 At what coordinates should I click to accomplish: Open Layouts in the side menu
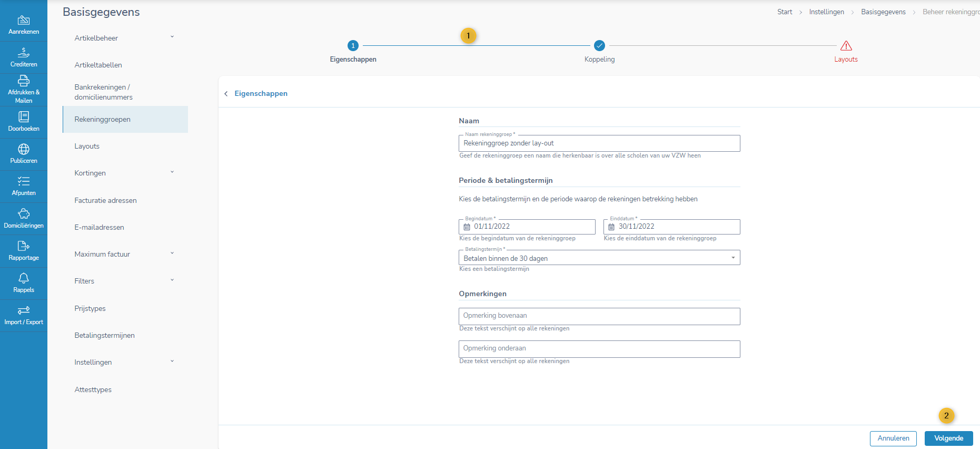pos(87,146)
